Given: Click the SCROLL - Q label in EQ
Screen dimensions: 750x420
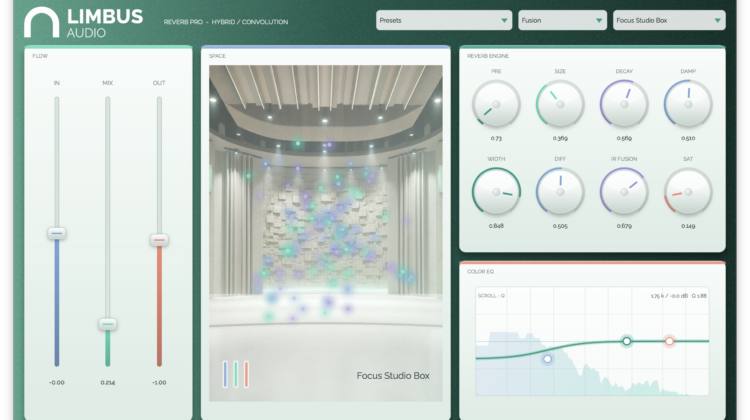Looking at the screenshot, I should 491,296.
